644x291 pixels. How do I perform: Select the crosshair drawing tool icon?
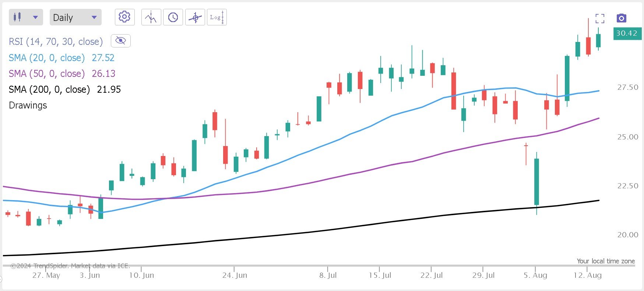point(195,17)
